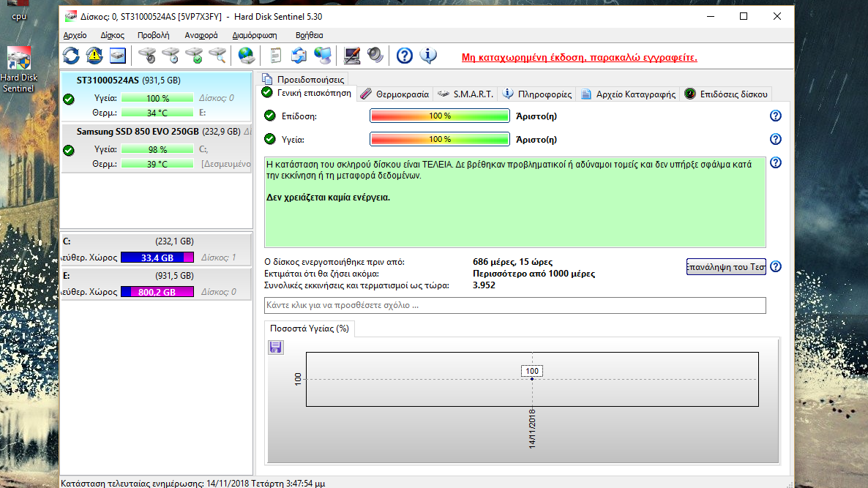
Task: Select the E: drive (931,5 GB) row
Action: pos(156,284)
